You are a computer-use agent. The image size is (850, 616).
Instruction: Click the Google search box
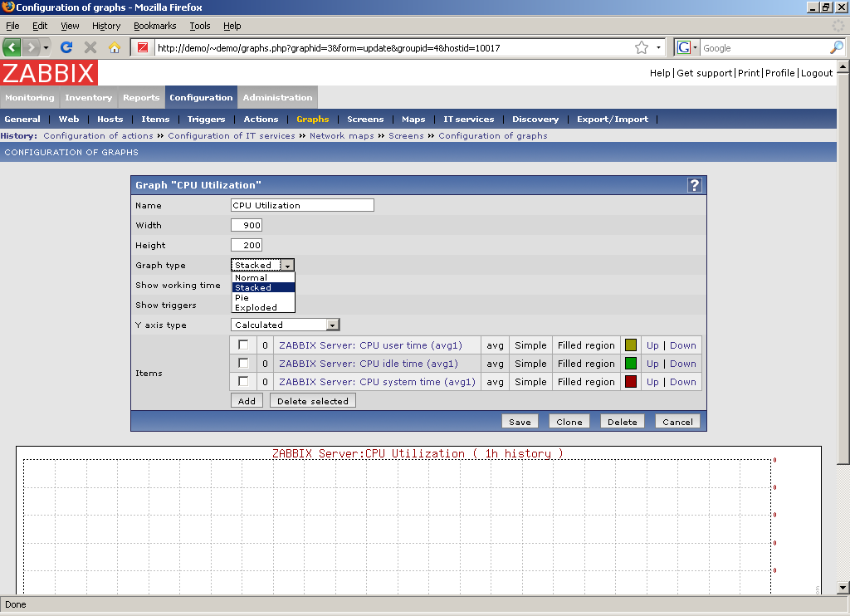coord(765,47)
